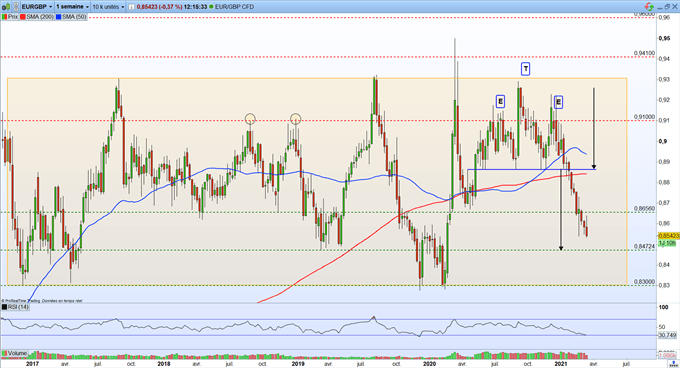Screen dimensions: 680x368
Task: Click the 2020 label on time axis
Action: 429,364
